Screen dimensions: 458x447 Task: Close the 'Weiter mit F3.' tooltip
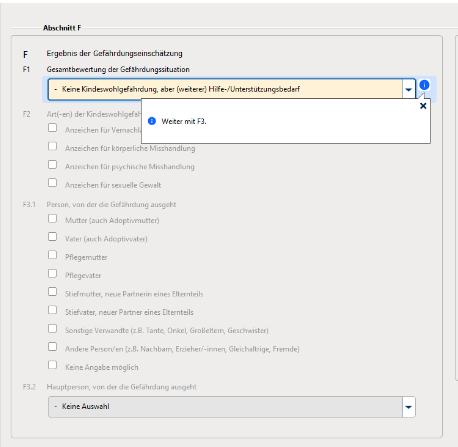423,106
